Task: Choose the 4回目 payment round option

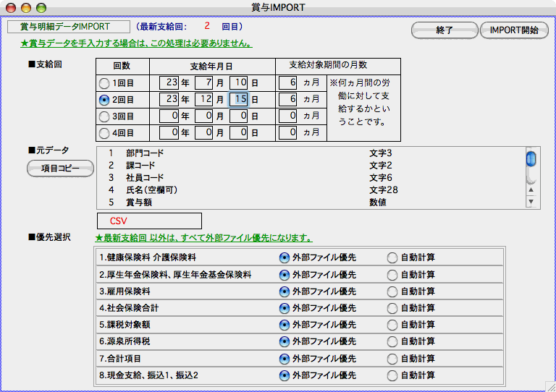Action: (x=104, y=133)
